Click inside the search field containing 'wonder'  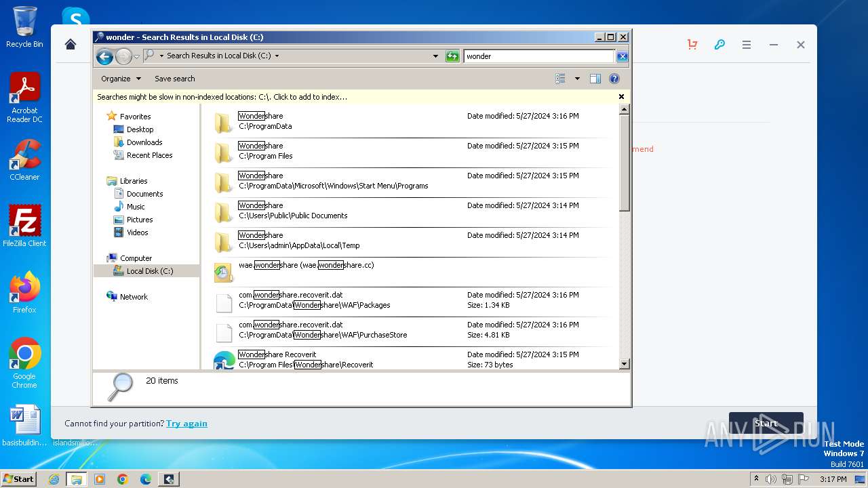[x=539, y=56]
